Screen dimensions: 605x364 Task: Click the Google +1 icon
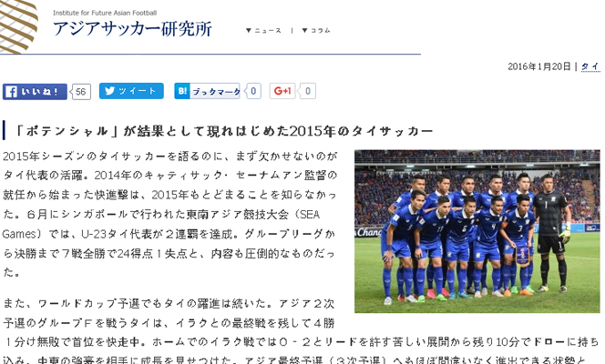point(282,91)
